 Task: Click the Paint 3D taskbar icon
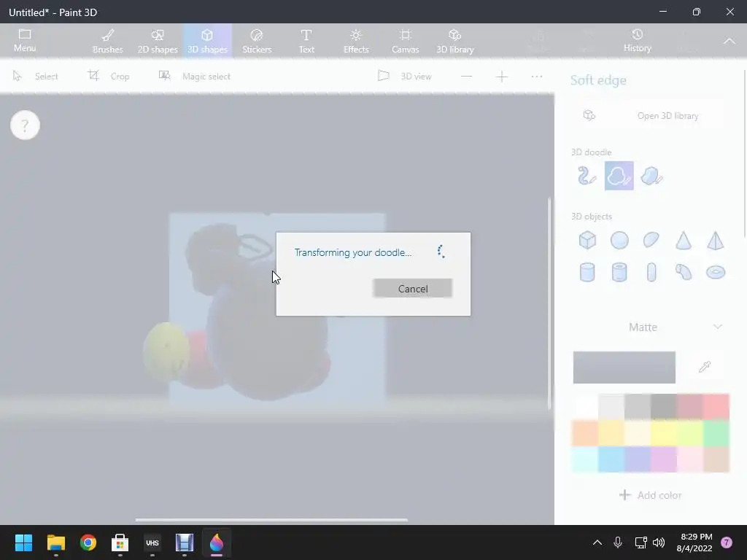click(216, 542)
